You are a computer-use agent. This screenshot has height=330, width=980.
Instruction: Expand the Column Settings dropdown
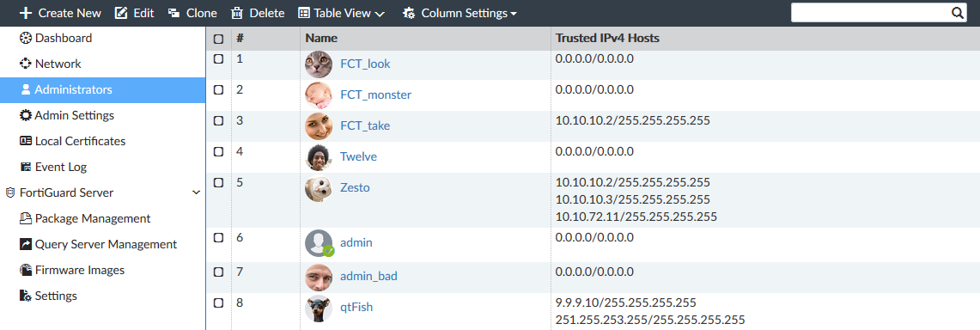click(460, 13)
